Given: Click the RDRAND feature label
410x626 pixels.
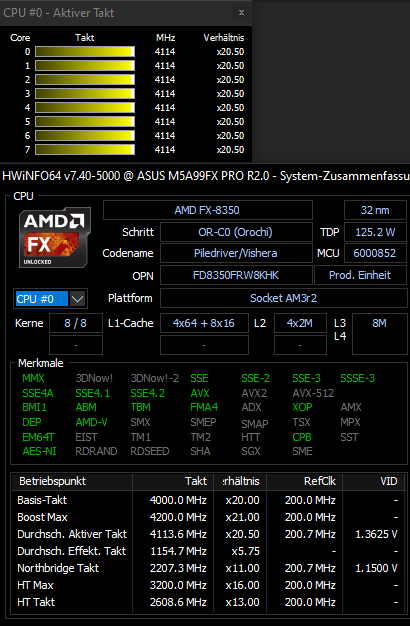Looking at the screenshot, I should click(x=96, y=452).
